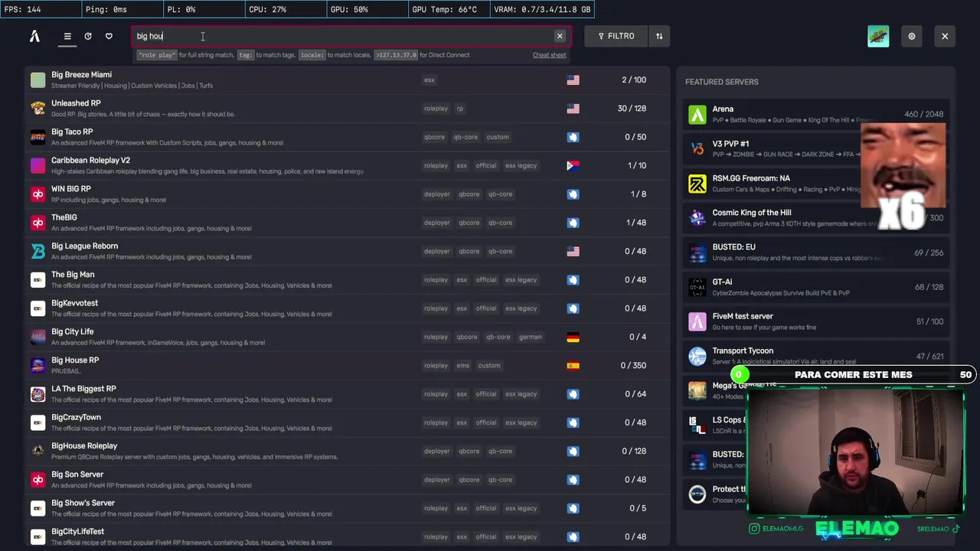
Task: Select TheBIG server row
Action: [x=347, y=223]
